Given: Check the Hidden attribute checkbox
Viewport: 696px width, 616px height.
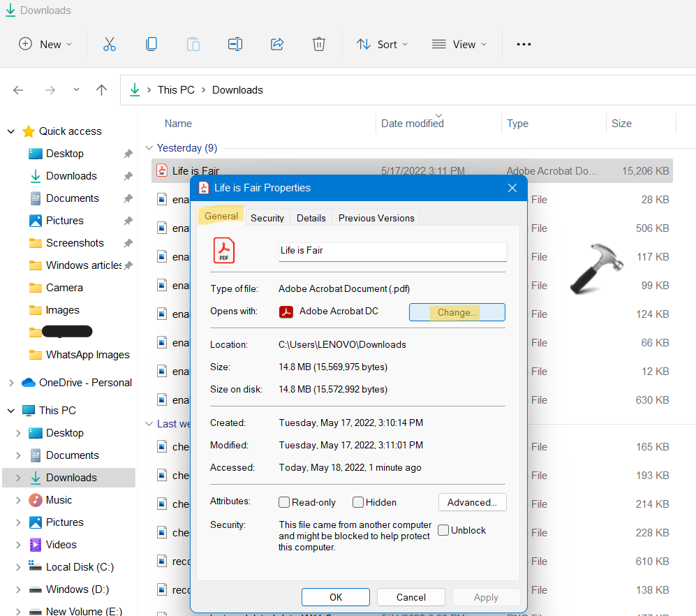Looking at the screenshot, I should pyautogui.click(x=358, y=502).
